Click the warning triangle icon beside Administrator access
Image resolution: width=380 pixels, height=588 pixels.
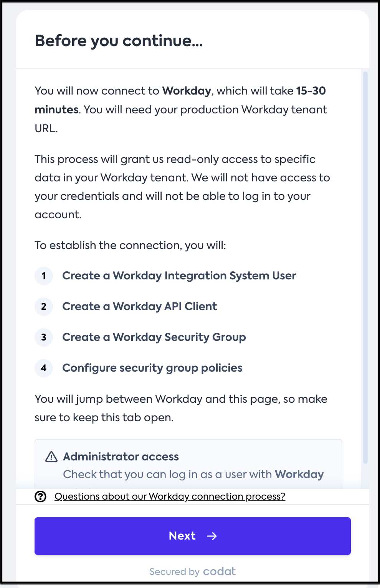click(x=51, y=457)
